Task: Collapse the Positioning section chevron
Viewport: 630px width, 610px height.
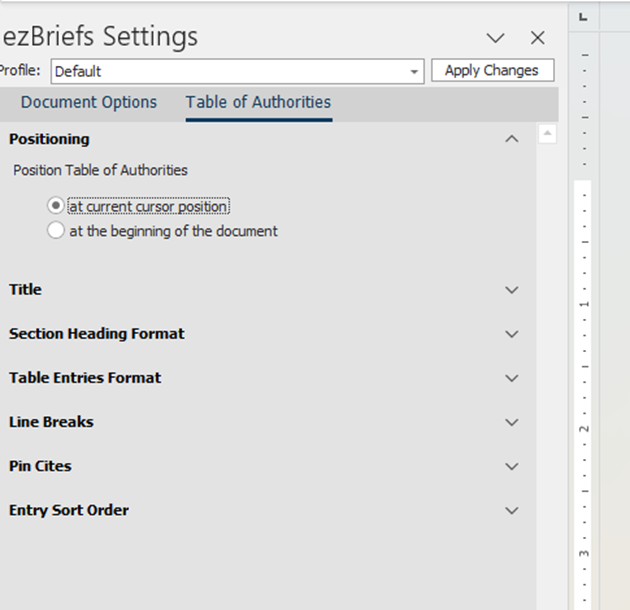Action: coord(511,139)
